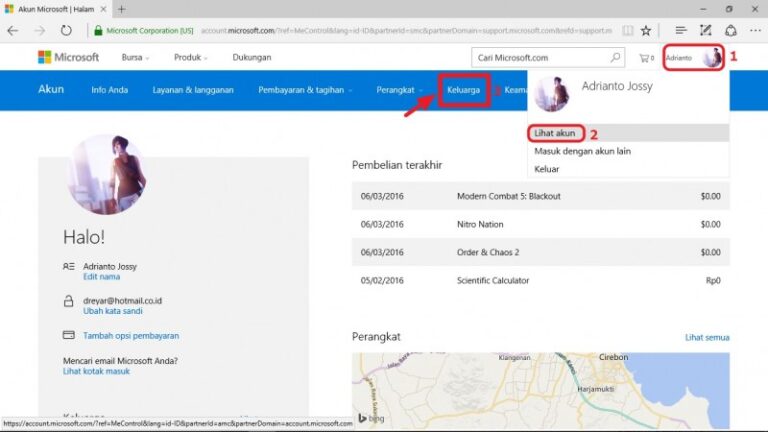Click Tambah opsi pembayaran link
768x432 pixels.
tap(131, 336)
